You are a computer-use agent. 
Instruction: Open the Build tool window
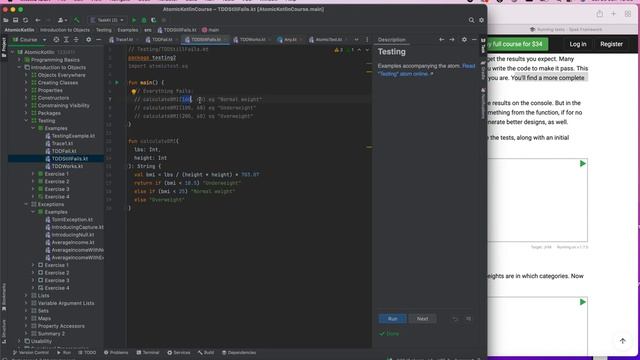coord(206,353)
